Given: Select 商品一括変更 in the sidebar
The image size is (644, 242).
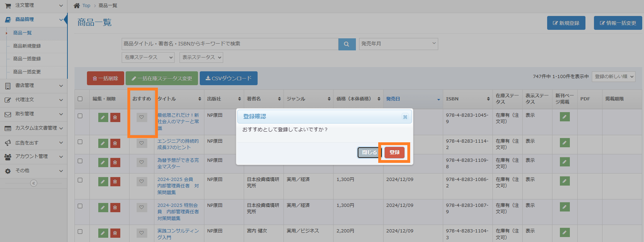Looking at the screenshot, I should tap(27, 72).
